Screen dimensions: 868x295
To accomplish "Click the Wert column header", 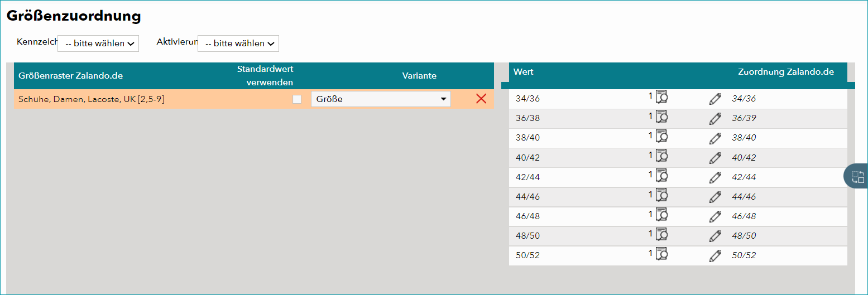I will (524, 72).
